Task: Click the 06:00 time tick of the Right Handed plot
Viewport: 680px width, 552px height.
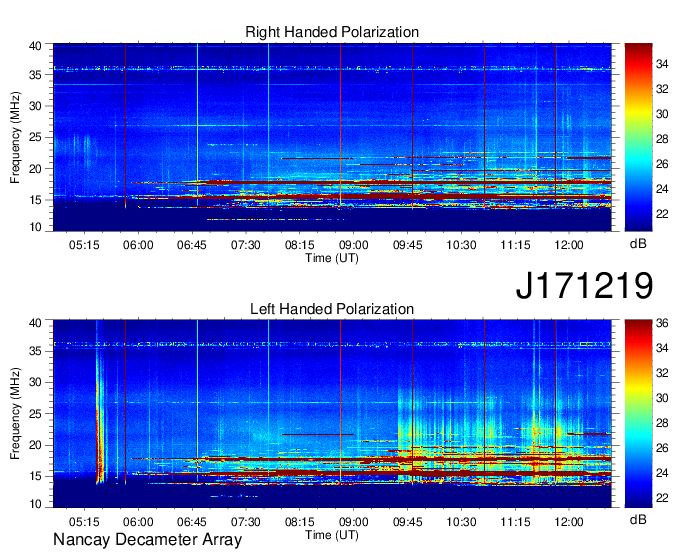Action: click(138, 245)
